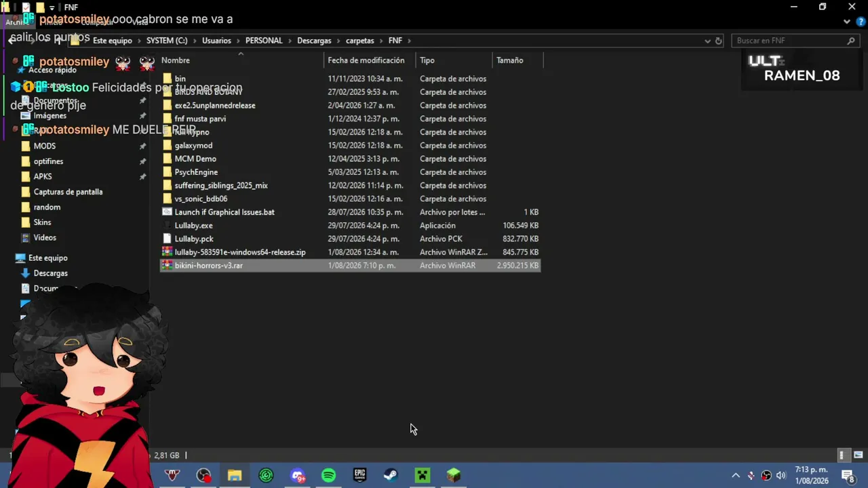Open Epic Games Launcher from the taskbar

pos(359,475)
